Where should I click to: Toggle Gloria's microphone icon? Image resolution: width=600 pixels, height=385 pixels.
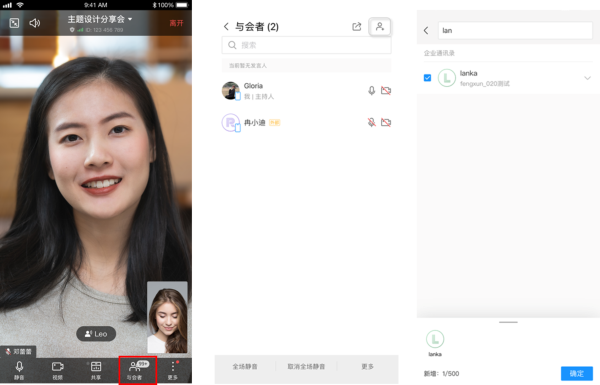(x=372, y=90)
